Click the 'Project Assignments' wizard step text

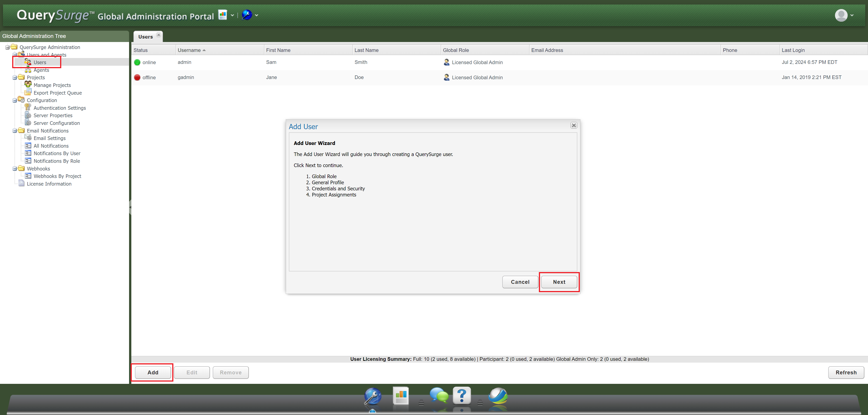coord(334,195)
